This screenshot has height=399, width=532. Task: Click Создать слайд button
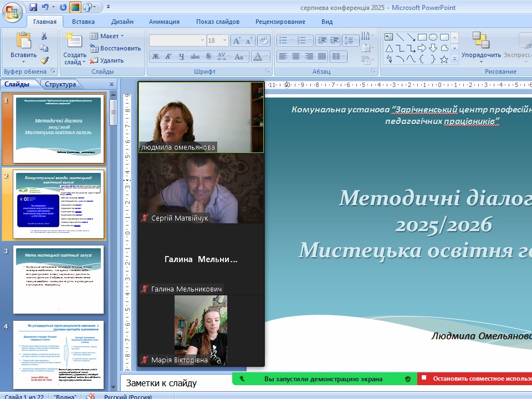[x=75, y=49]
